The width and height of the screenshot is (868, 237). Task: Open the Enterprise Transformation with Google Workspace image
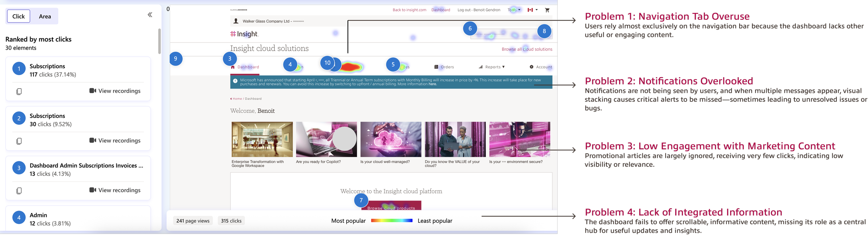(262, 139)
